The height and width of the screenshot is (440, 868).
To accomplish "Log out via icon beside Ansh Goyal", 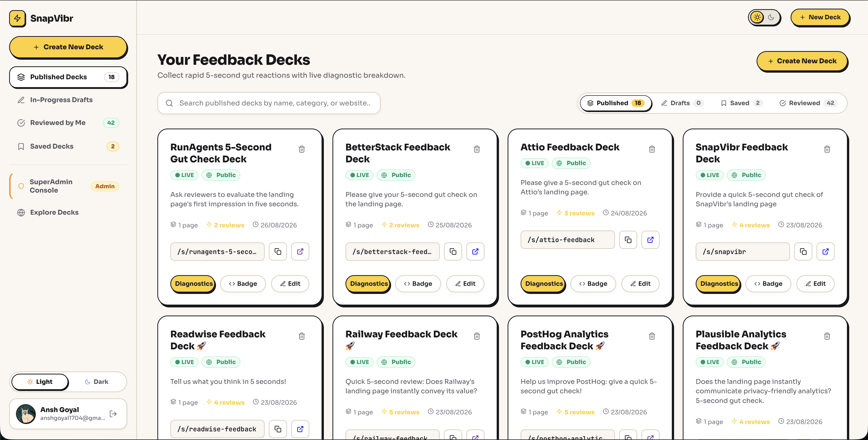I will (113, 414).
